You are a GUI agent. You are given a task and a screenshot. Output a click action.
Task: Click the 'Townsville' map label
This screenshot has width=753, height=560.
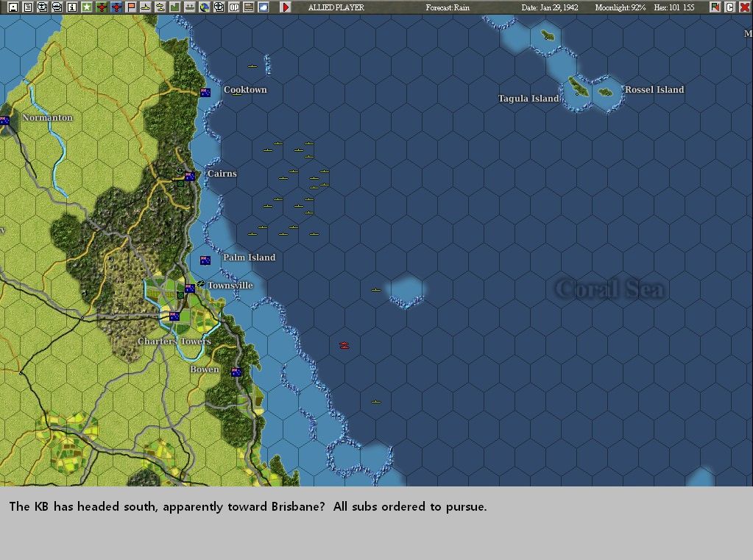(x=230, y=286)
